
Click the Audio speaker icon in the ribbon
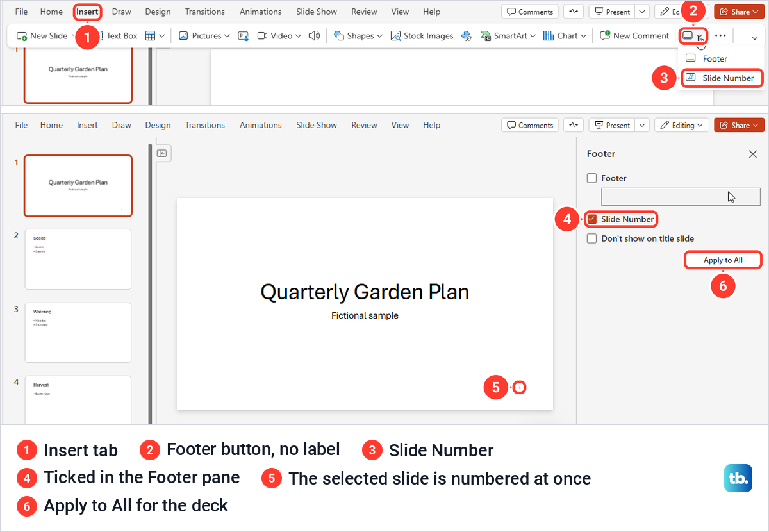(314, 36)
